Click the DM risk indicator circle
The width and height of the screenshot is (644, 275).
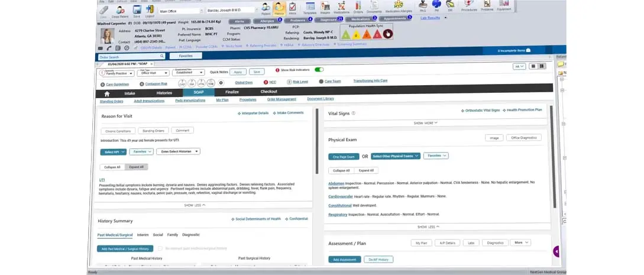[192, 83]
